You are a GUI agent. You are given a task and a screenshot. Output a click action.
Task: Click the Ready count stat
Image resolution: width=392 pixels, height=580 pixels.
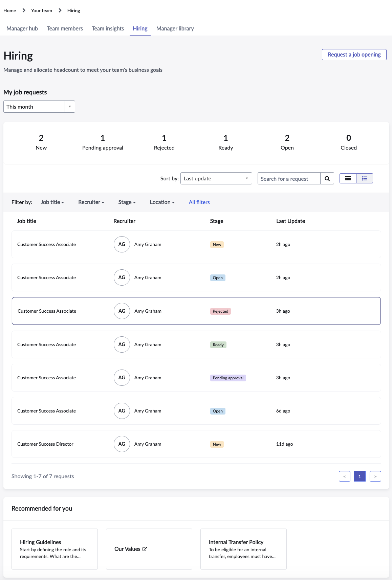tap(226, 142)
